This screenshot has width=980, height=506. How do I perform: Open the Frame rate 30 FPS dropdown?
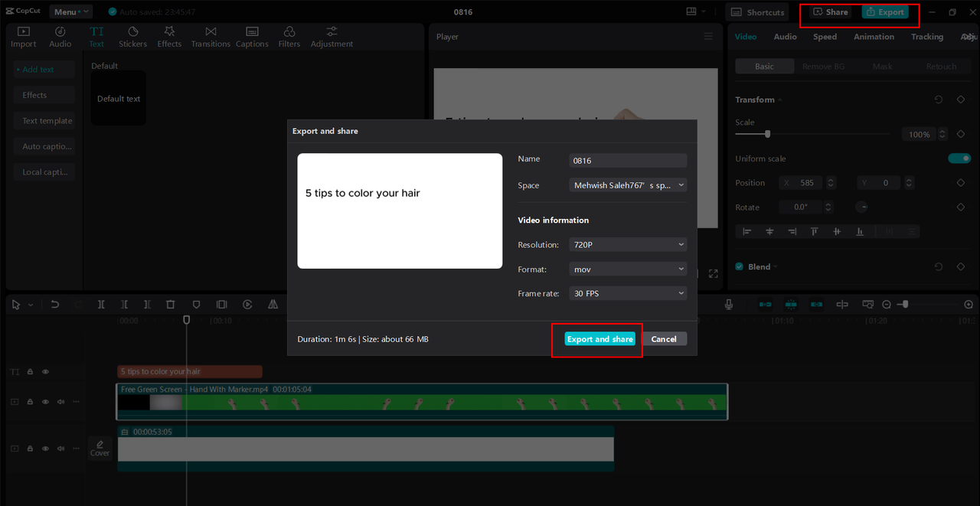[629, 293]
